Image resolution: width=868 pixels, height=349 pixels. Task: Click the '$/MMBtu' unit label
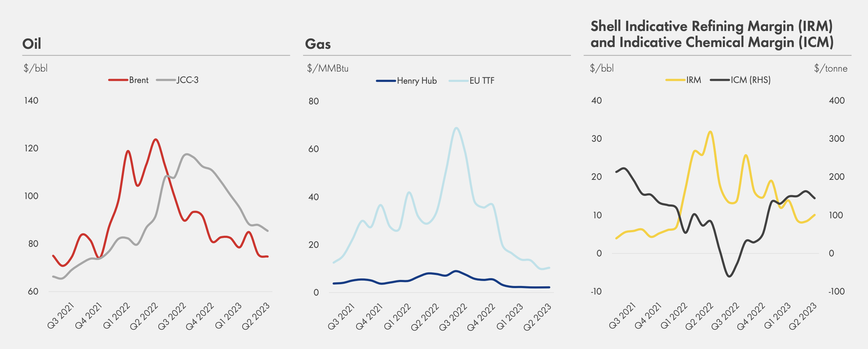(x=328, y=68)
